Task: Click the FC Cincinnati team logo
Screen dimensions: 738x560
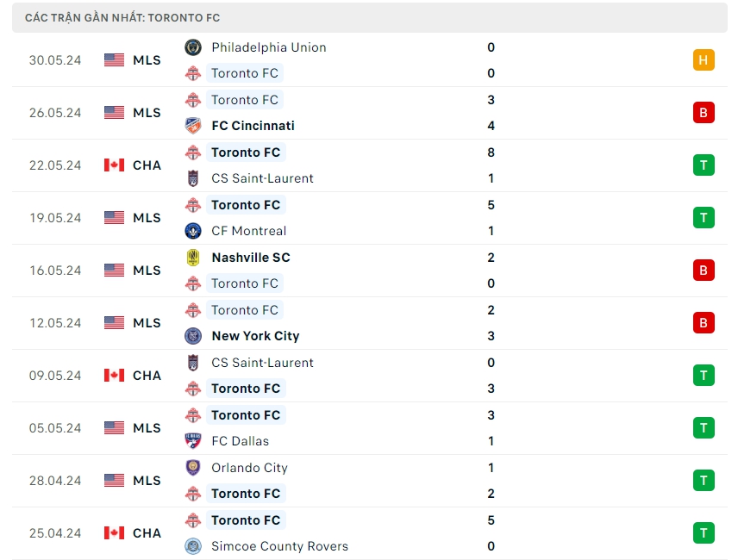Action: (193, 126)
